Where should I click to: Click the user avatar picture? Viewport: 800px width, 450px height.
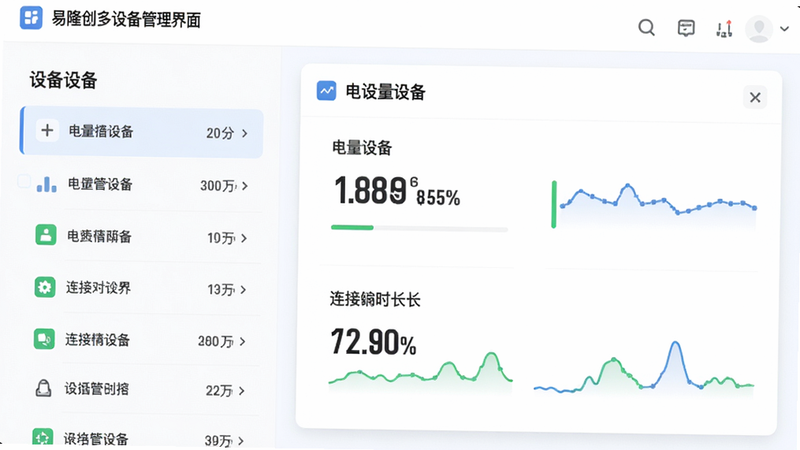click(759, 29)
